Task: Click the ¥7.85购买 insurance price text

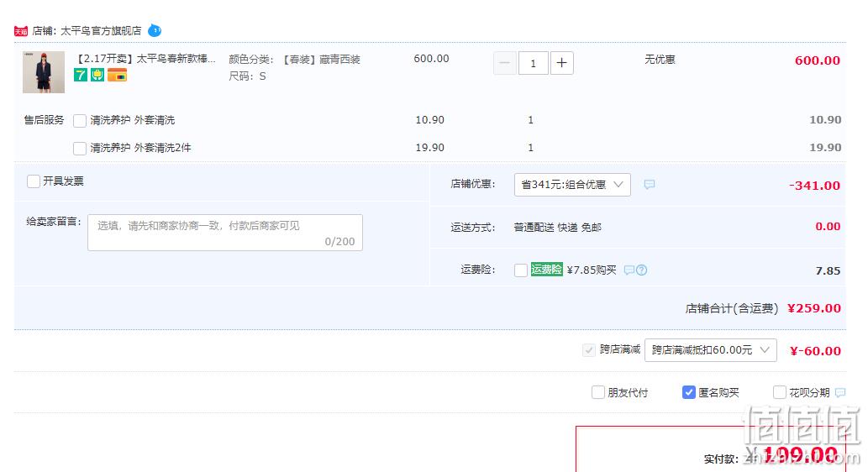Action: 592,270
